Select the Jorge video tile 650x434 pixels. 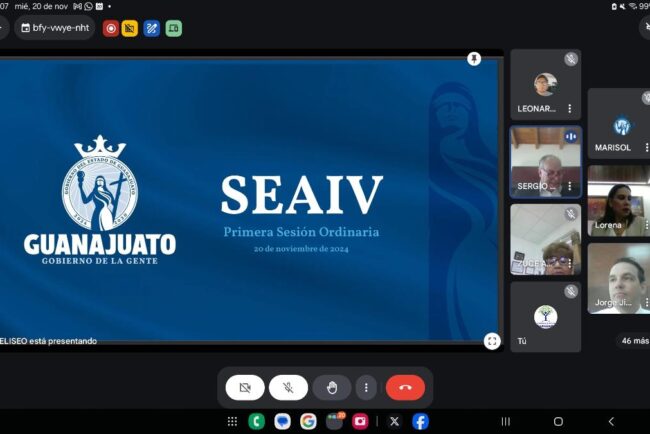point(618,278)
